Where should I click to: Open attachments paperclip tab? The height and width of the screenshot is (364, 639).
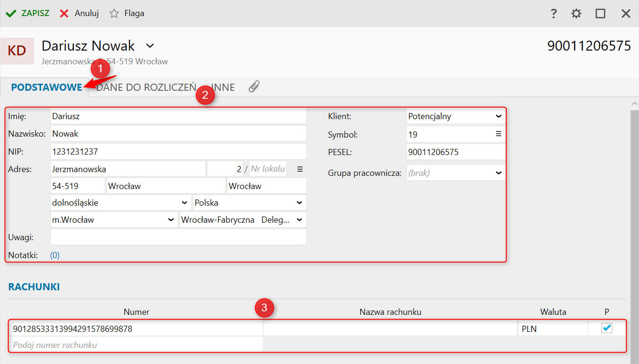tap(254, 87)
